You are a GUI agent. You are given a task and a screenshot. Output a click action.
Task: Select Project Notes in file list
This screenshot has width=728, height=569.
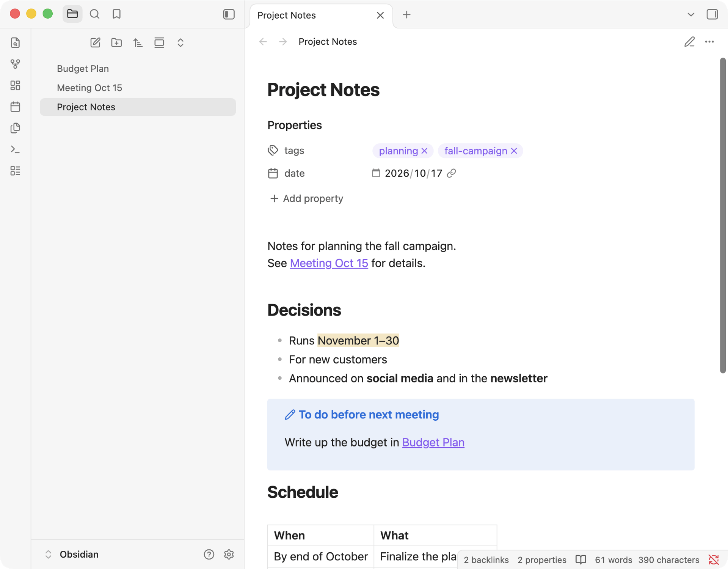tap(138, 107)
